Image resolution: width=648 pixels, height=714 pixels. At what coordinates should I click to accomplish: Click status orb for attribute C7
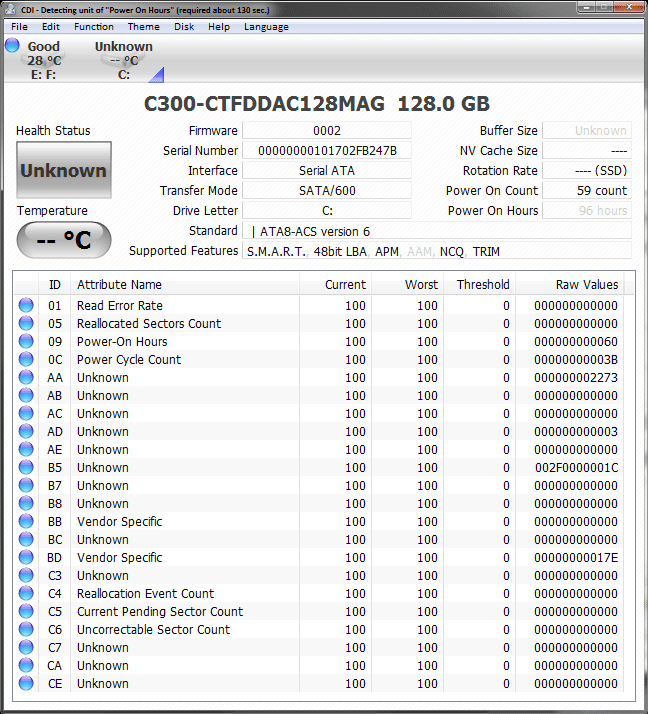point(26,647)
